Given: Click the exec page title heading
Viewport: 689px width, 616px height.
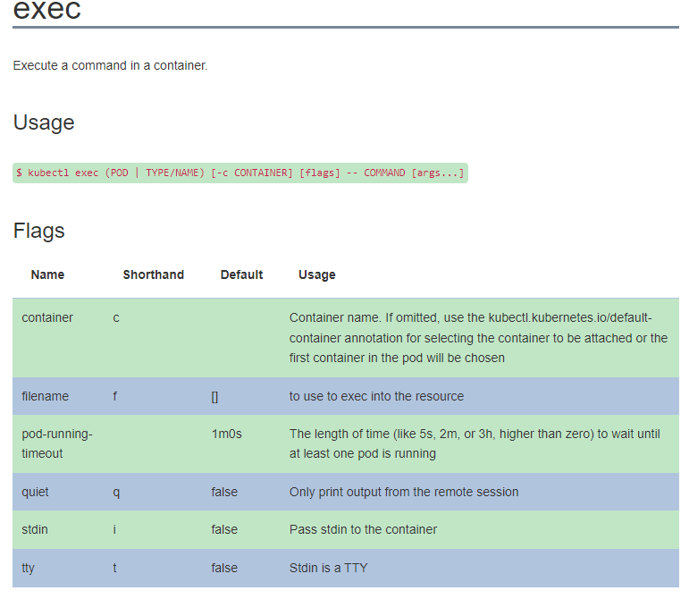Looking at the screenshot, I should 46,10.
